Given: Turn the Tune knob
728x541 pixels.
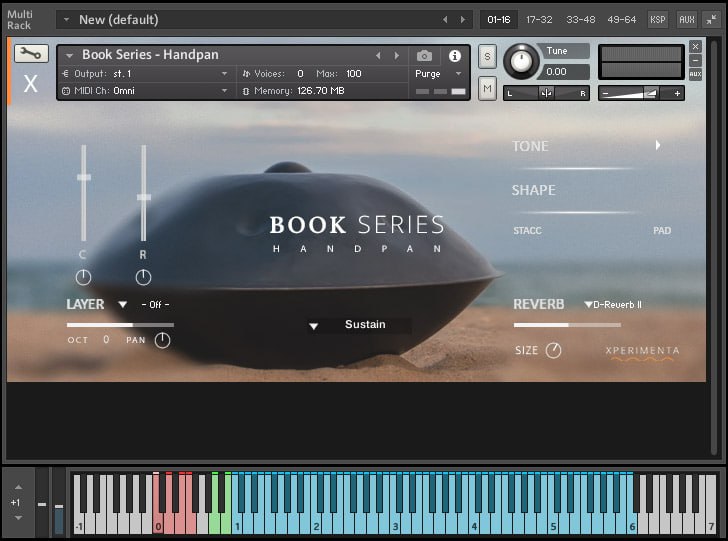Looking at the screenshot, I should point(521,61).
